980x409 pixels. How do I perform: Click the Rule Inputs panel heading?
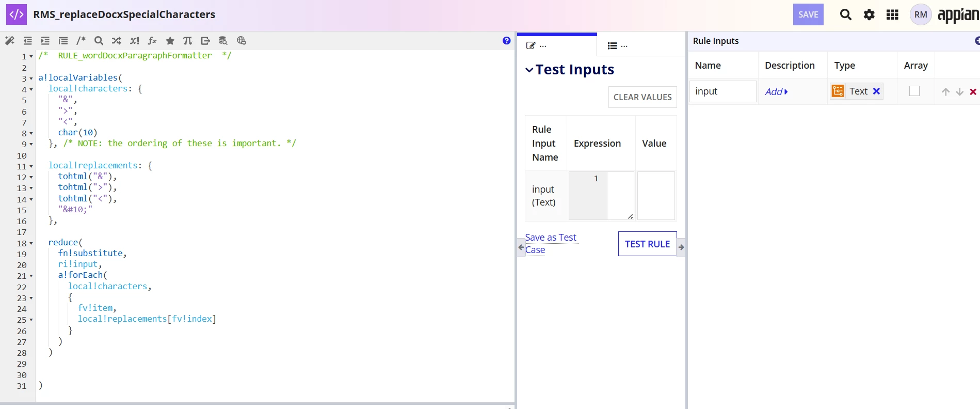coord(716,41)
